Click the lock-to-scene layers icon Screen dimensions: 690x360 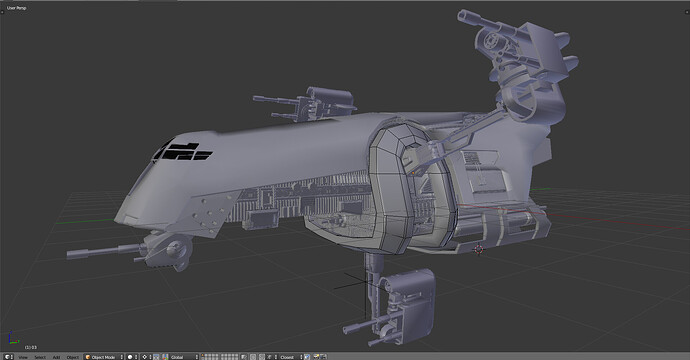point(244,357)
